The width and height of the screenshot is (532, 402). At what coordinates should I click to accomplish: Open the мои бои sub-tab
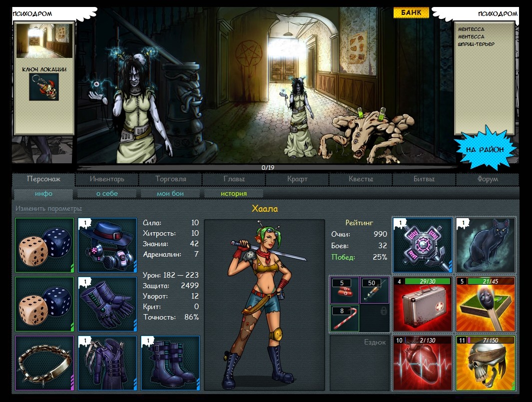(x=170, y=193)
